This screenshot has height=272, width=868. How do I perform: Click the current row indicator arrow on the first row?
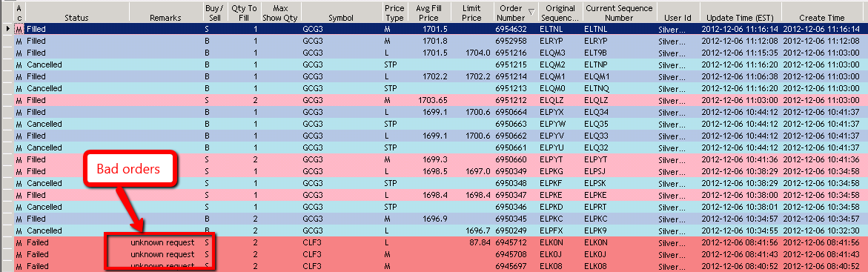7,28
